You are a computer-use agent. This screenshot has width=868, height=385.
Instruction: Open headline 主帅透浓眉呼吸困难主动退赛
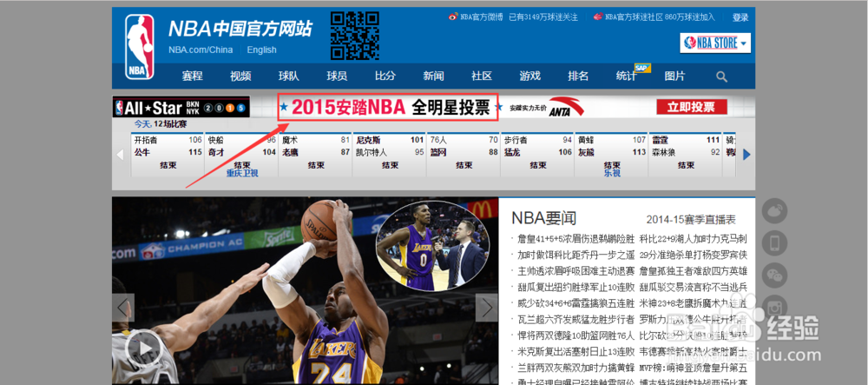(575, 271)
